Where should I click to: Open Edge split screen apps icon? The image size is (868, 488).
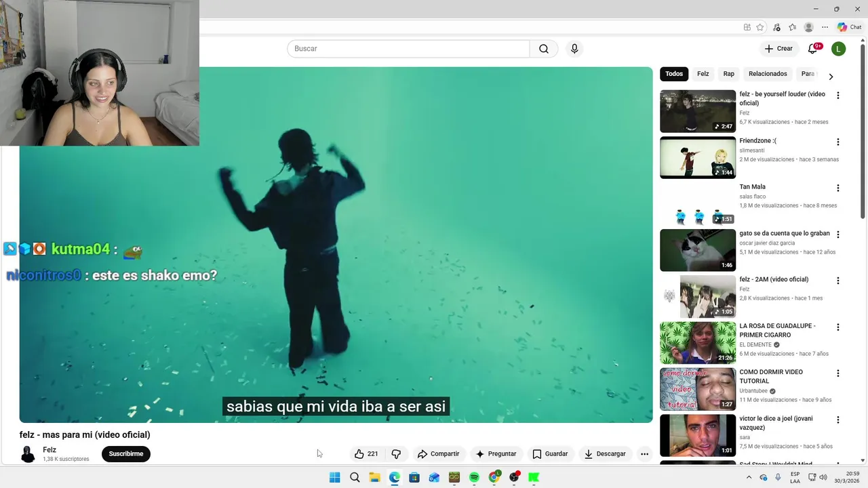click(747, 28)
